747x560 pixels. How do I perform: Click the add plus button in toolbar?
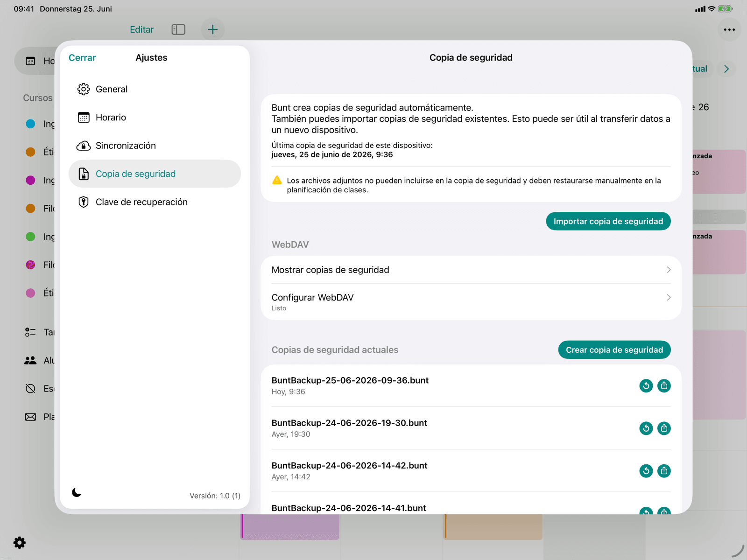click(x=212, y=29)
